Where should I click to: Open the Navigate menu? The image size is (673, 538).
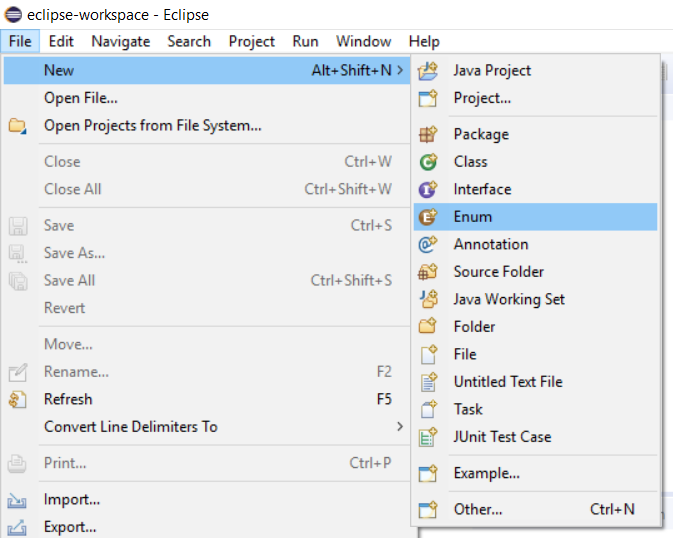[x=121, y=41]
